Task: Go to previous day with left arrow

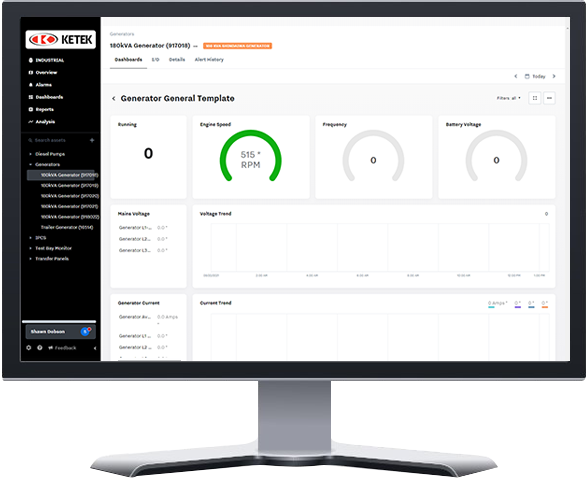Action: [516, 76]
